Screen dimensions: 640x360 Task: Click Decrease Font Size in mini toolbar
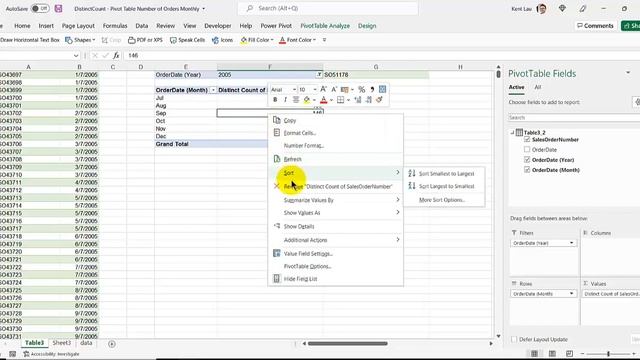pos(334,89)
